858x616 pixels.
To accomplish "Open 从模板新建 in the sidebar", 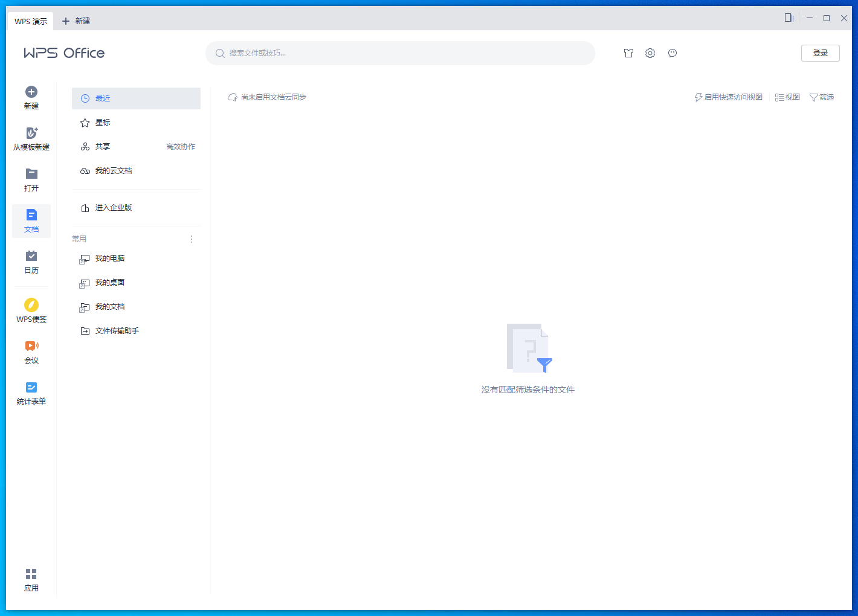I will tap(31, 138).
